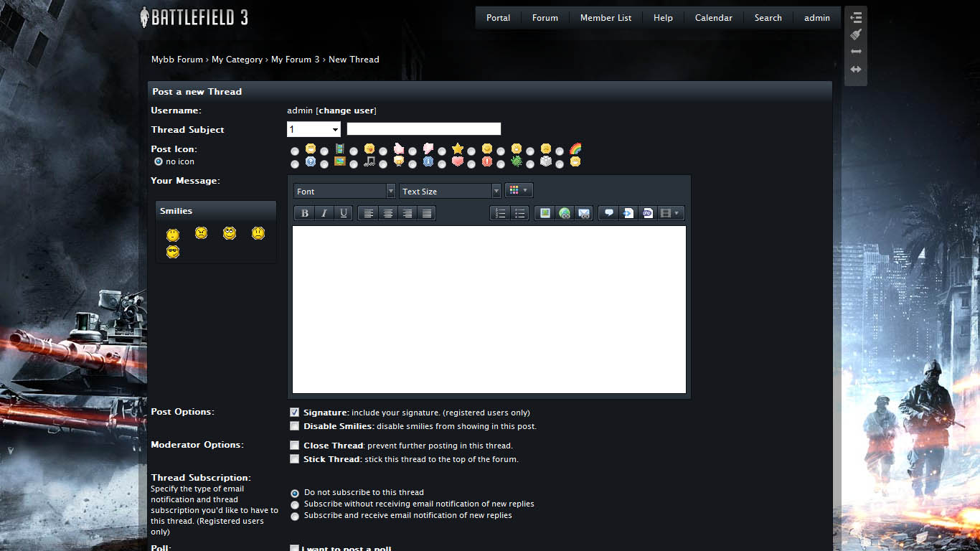Click the underline formatting button

(344, 213)
